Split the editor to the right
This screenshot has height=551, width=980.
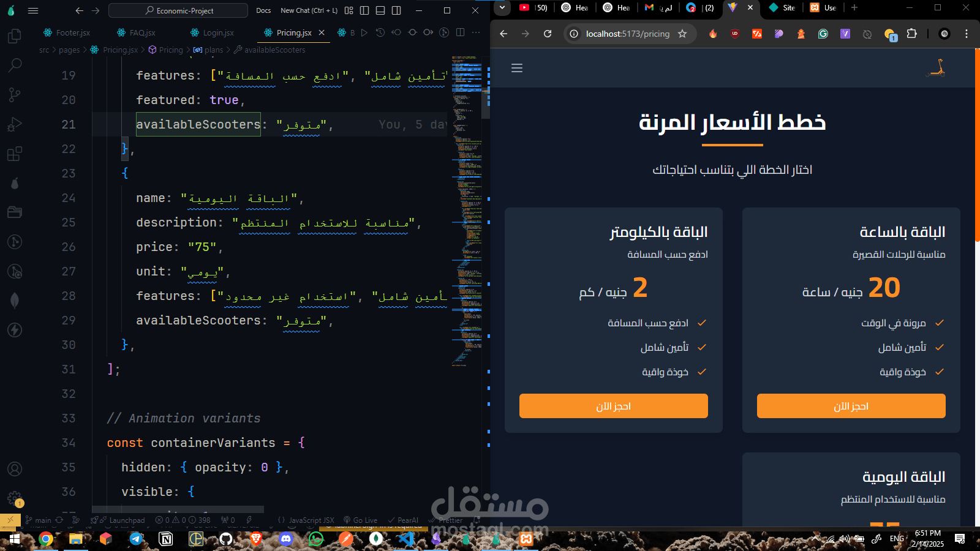[460, 32]
